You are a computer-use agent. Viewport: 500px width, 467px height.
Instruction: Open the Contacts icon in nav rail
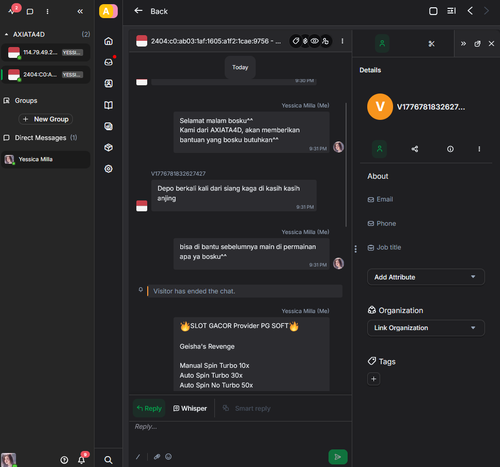pos(108,83)
